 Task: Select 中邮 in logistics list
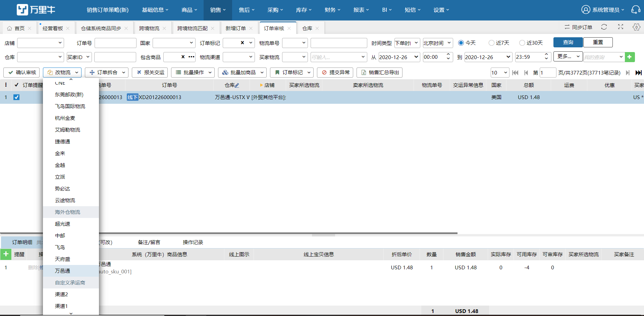pos(71,235)
